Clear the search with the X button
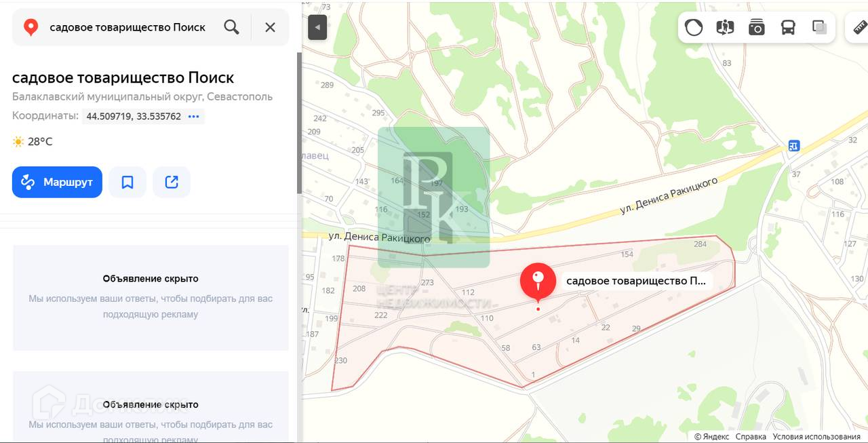Screen dimensions: 868x443 (x=270, y=27)
